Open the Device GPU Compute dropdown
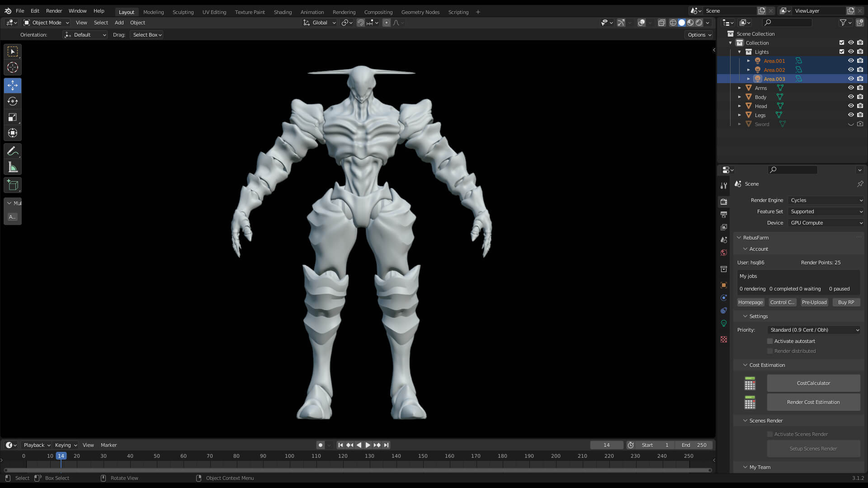The width and height of the screenshot is (868, 488). point(826,223)
